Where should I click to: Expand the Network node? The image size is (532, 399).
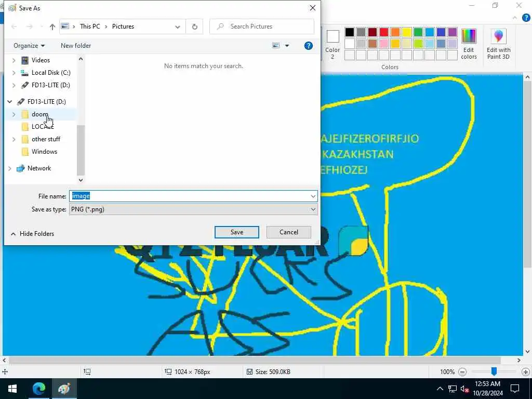(10, 168)
